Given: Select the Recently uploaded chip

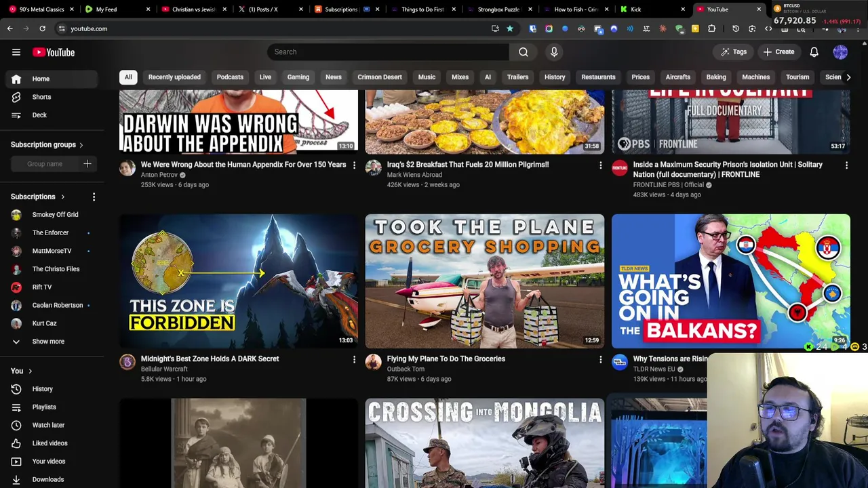Looking at the screenshot, I should 174,77.
